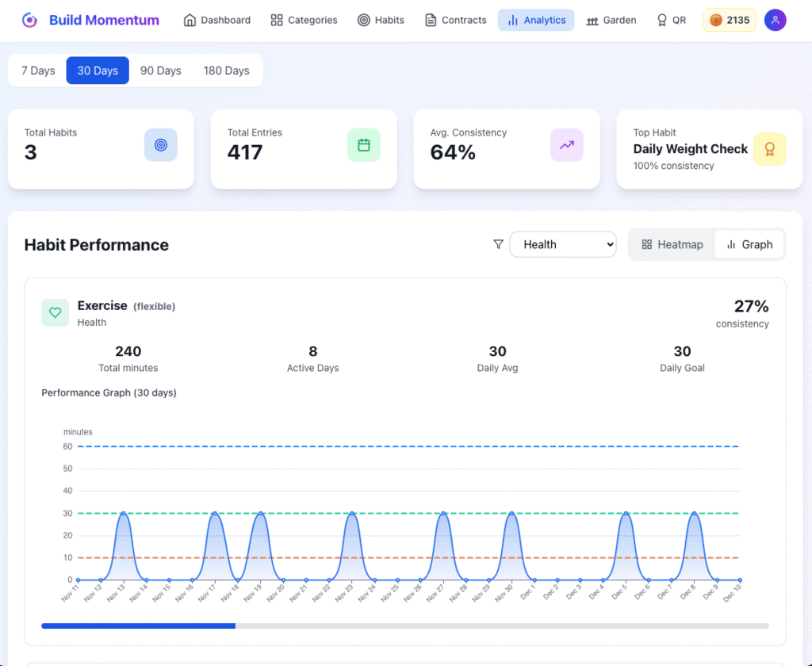Open the Categories page
Image resolution: width=812 pixels, height=666 pixels.
(303, 20)
